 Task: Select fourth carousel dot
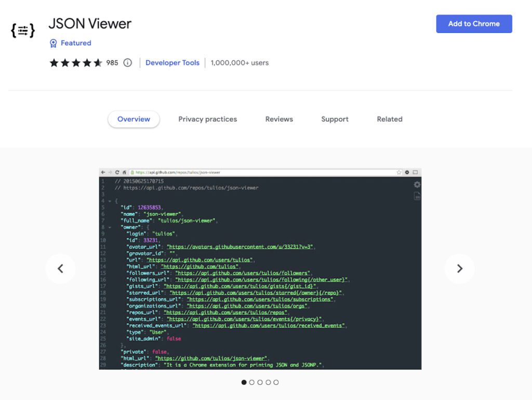click(x=268, y=382)
